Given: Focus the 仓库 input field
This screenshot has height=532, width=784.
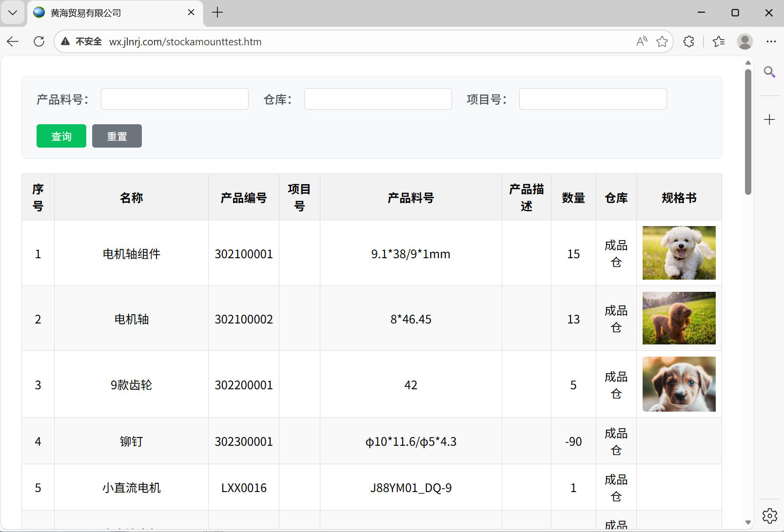Looking at the screenshot, I should pos(378,99).
